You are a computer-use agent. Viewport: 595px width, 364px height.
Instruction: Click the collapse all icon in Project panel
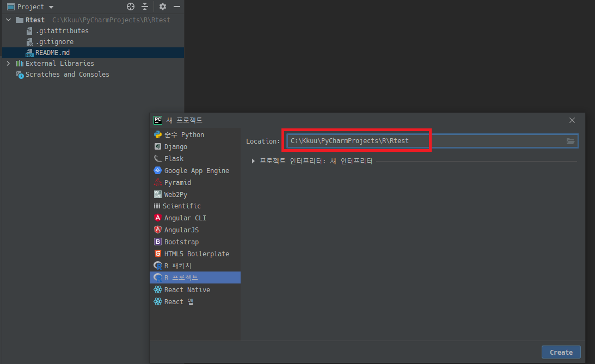click(145, 7)
